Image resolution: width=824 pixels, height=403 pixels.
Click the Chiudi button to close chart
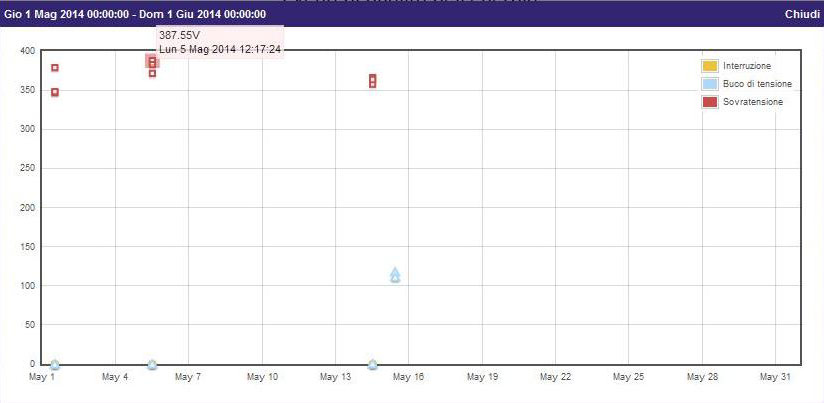801,14
